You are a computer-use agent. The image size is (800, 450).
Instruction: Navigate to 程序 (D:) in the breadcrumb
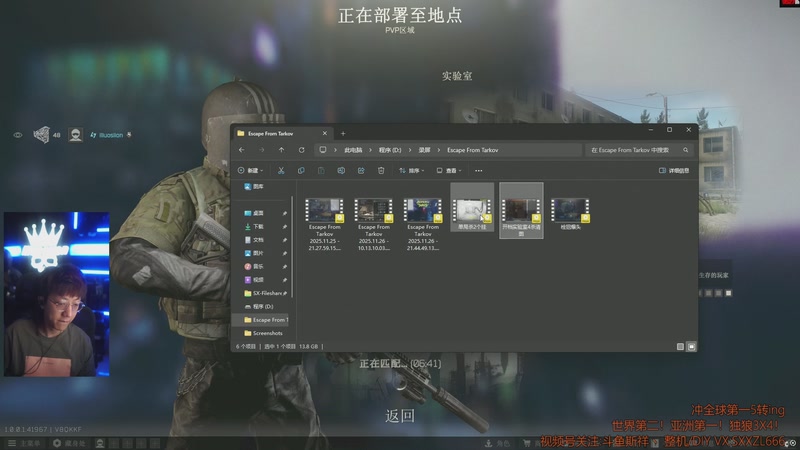click(x=390, y=150)
